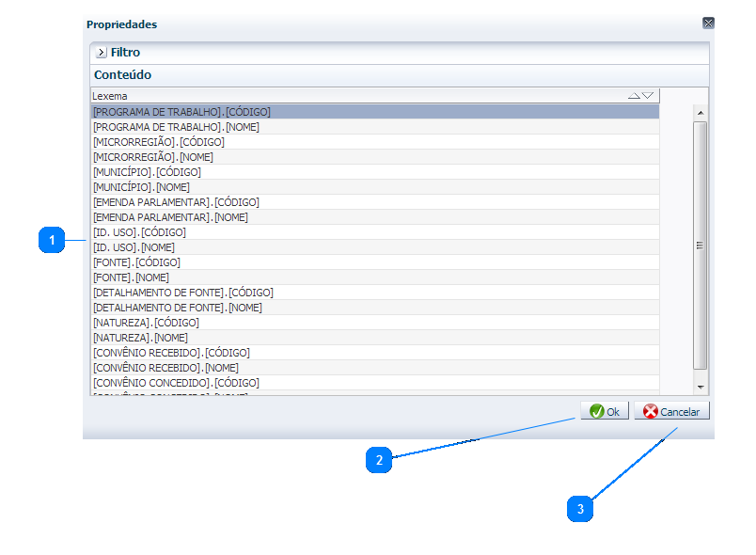Click the Ok button

pyautogui.click(x=604, y=411)
